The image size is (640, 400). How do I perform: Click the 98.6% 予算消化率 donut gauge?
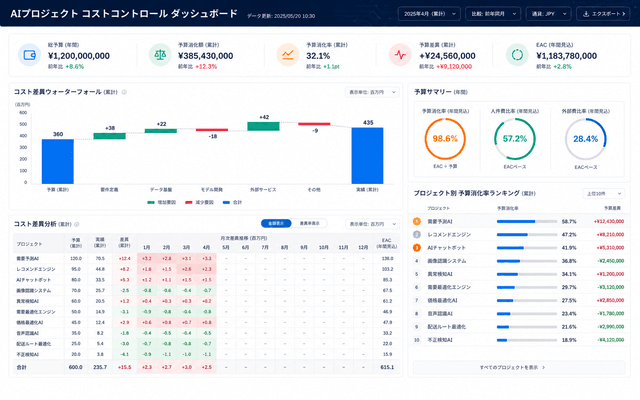point(445,139)
